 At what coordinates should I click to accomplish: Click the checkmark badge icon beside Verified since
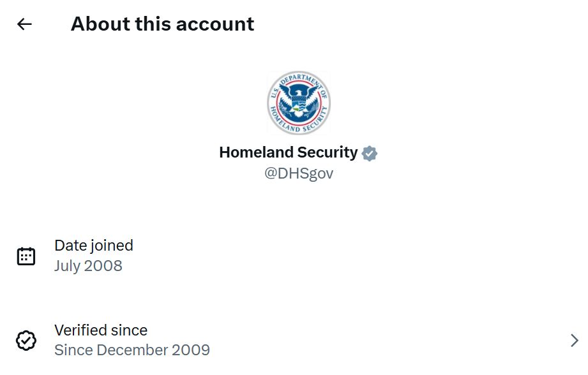coord(26,341)
